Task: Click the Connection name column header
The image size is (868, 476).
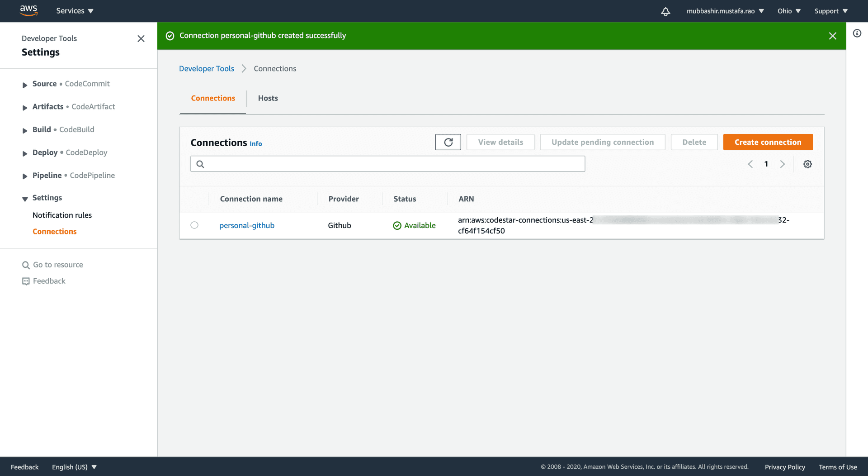Action: [x=251, y=199]
